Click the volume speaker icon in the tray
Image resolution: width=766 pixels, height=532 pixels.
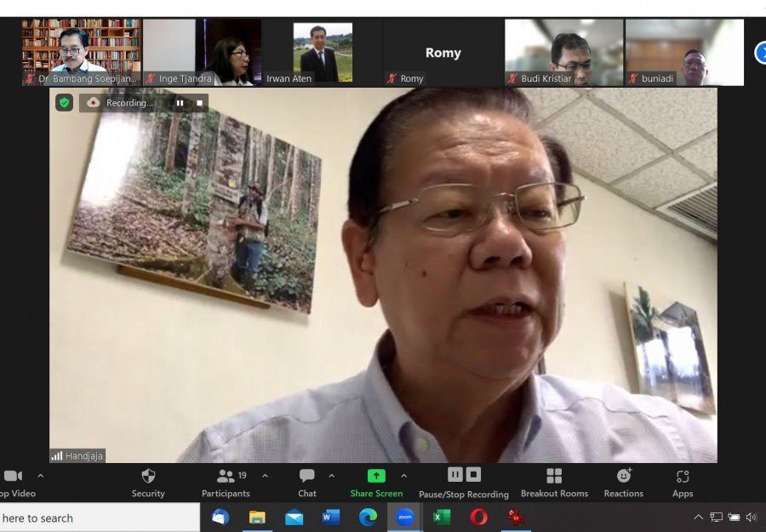tap(751, 517)
